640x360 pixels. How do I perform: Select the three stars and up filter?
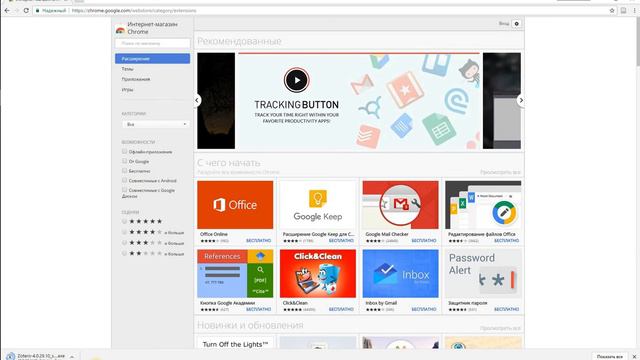124,242
